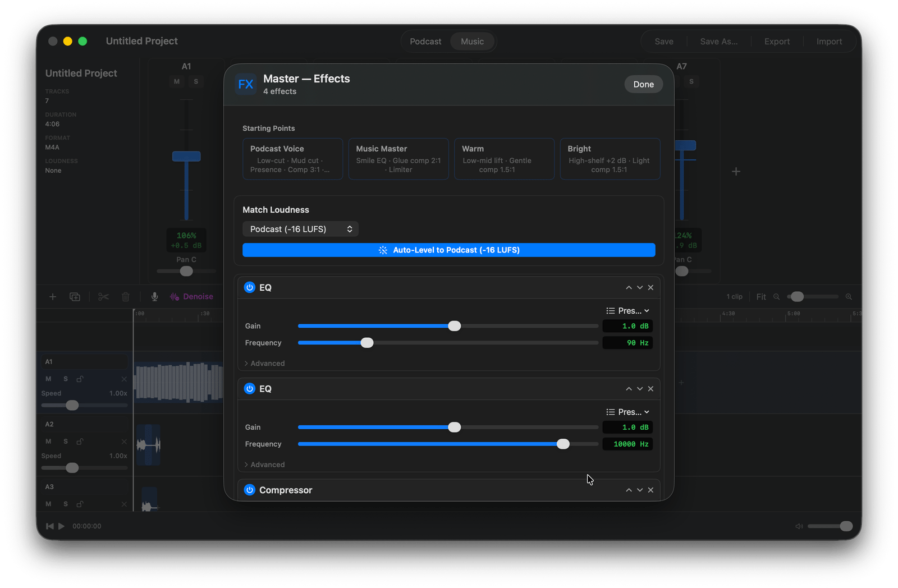Open the Match Loudness target dropdown

[x=300, y=229]
